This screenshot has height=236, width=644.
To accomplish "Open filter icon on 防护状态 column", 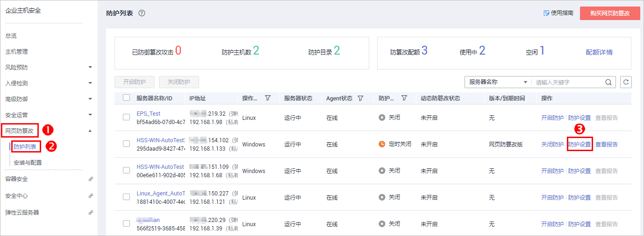I will 404,98.
